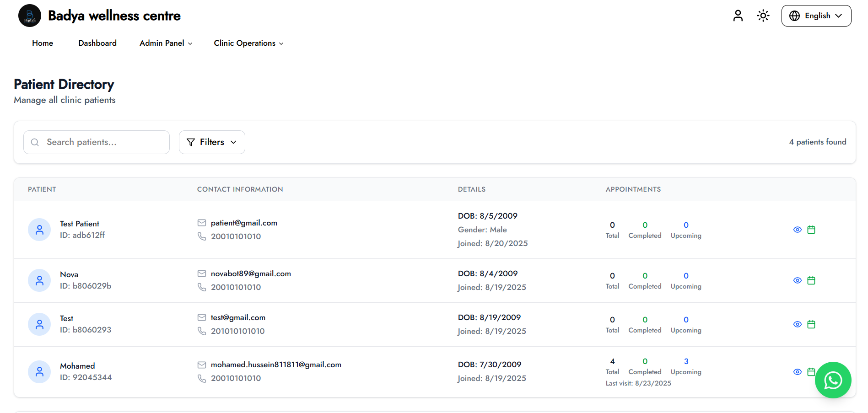Click the CONTACT INFORMATION column header

240,189
